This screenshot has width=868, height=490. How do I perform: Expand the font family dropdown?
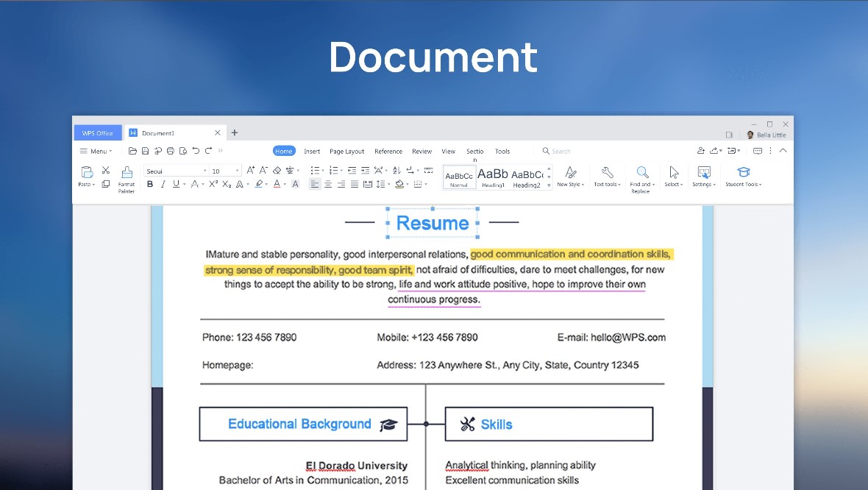tap(206, 170)
